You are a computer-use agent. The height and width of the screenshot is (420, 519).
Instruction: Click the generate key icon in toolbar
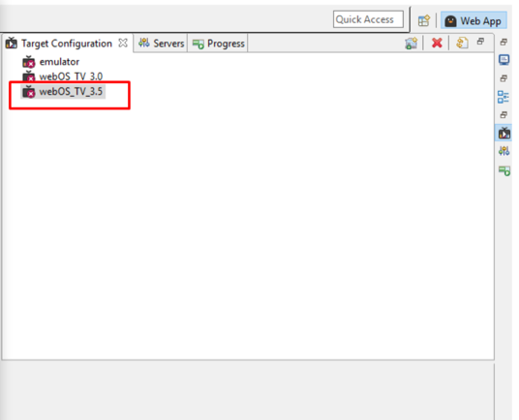[462, 43]
